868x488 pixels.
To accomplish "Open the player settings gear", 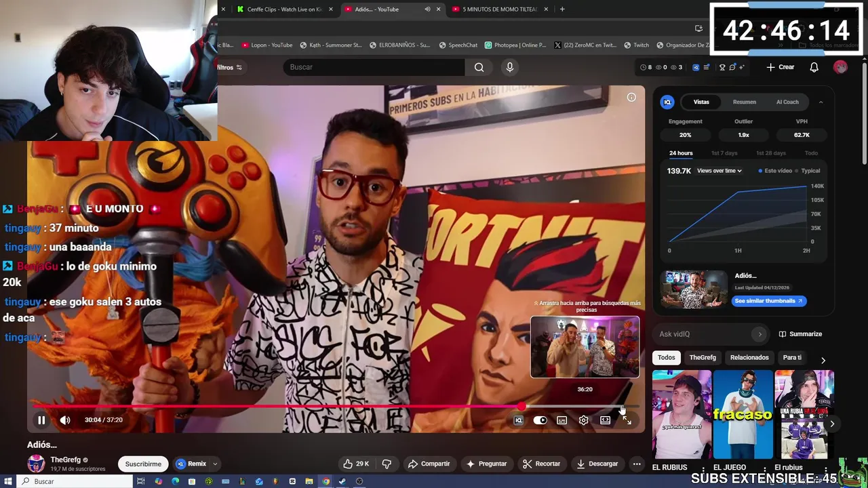I will pyautogui.click(x=583, y=420).
